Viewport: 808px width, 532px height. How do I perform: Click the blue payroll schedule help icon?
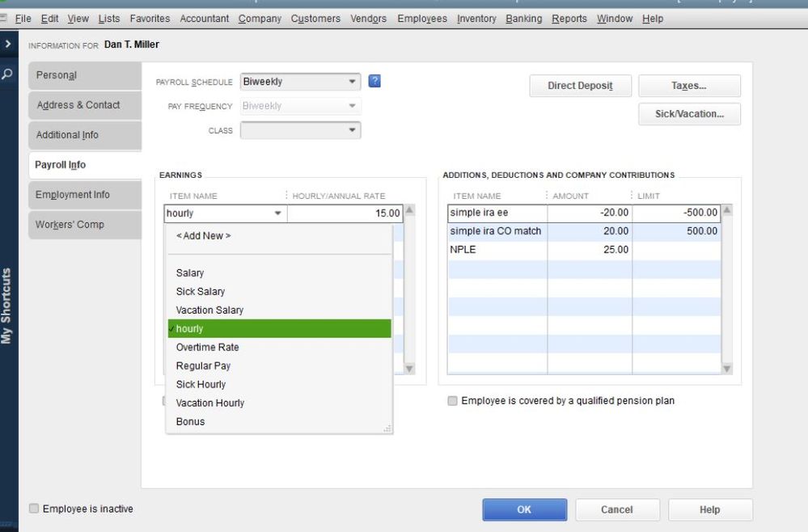pos(374,81)
